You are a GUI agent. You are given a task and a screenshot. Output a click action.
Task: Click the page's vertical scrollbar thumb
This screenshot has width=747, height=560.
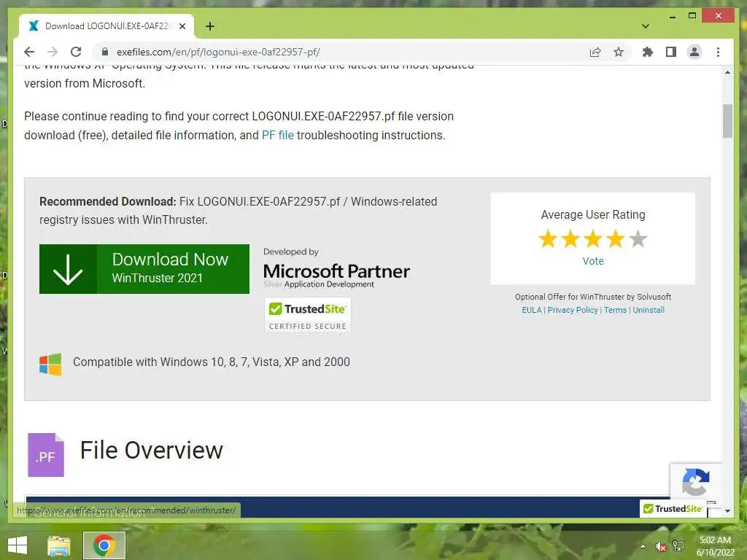(727, 121)
